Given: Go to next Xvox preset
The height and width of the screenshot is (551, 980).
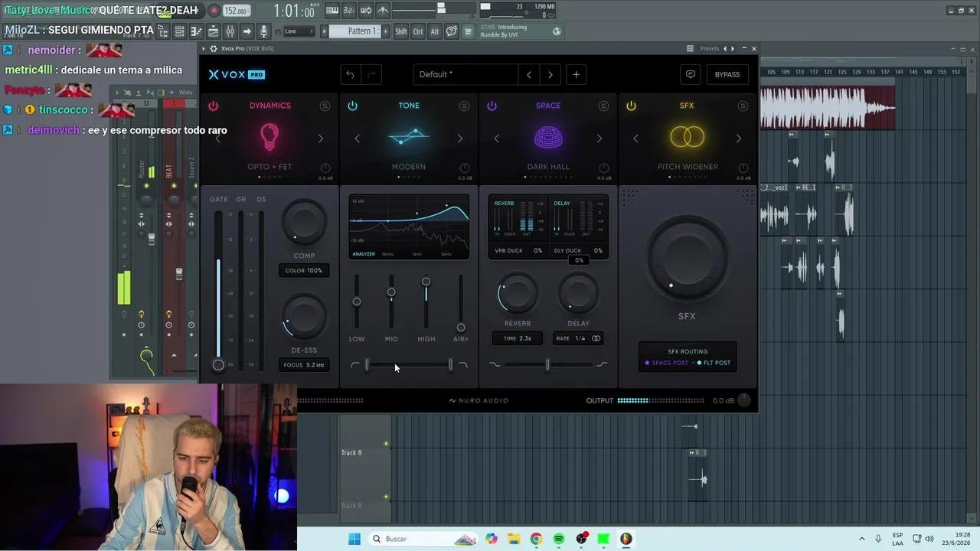Looking at the screenshot, I should 550,74.
